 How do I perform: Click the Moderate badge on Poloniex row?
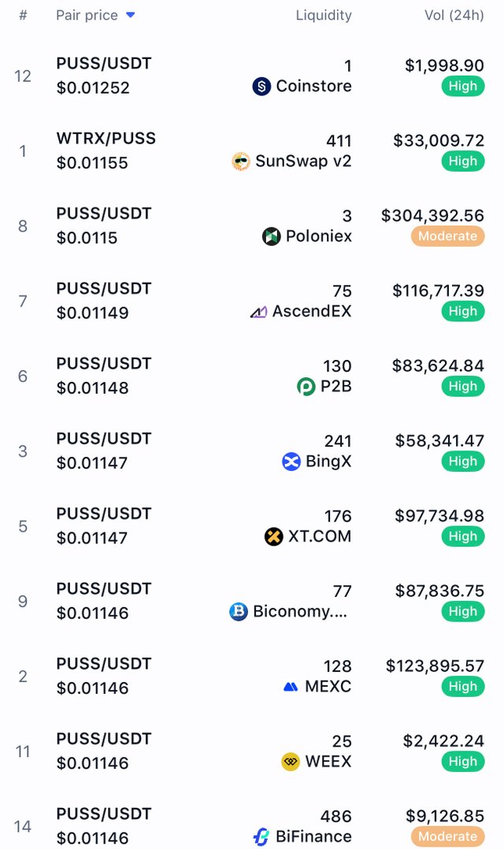pos(448,236)
